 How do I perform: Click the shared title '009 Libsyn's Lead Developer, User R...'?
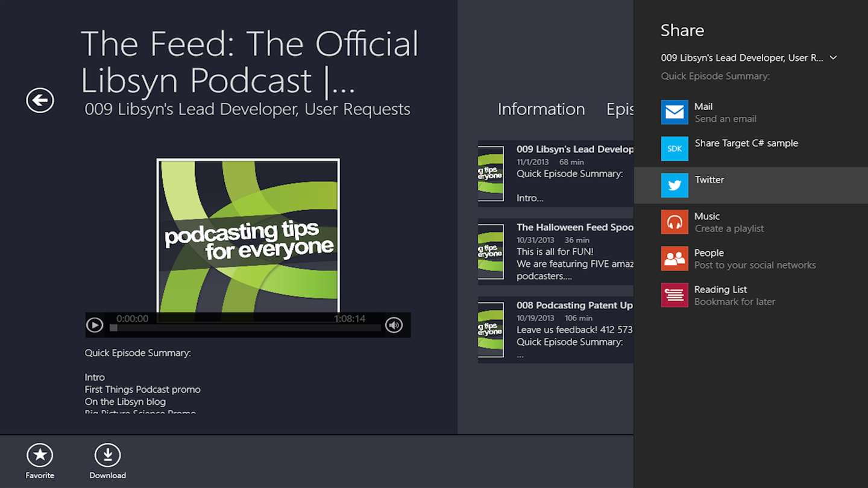pos(742,58)
